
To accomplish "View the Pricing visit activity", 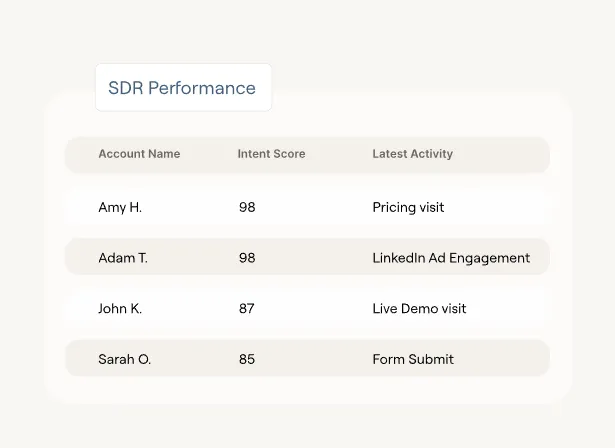I will click(408, 207).
